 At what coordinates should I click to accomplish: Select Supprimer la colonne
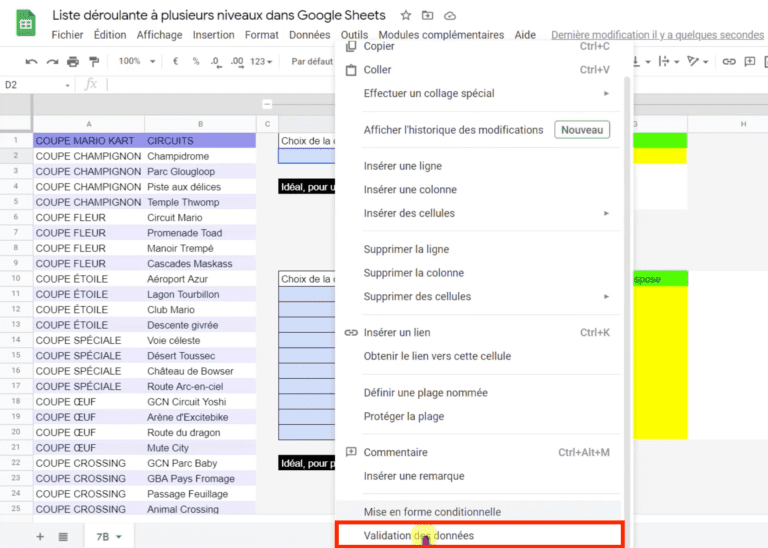point(480,273)
